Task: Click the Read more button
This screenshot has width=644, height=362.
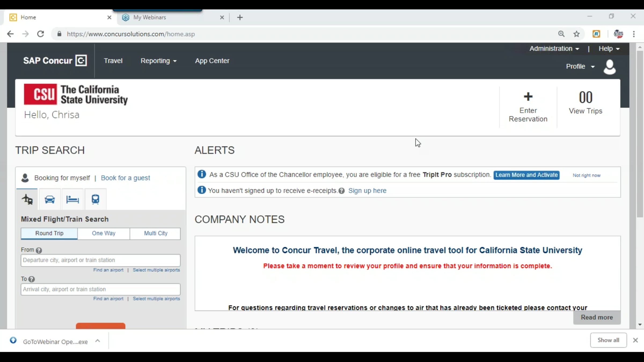Action: point(597,317)
